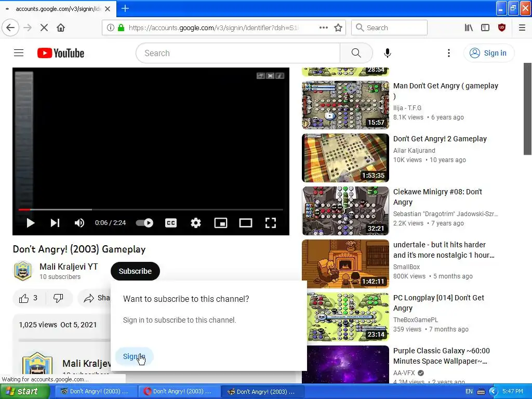The width and height of the screenshot is (532, 399).
Task: Click the video progress bar
Action: coord(151,209)
